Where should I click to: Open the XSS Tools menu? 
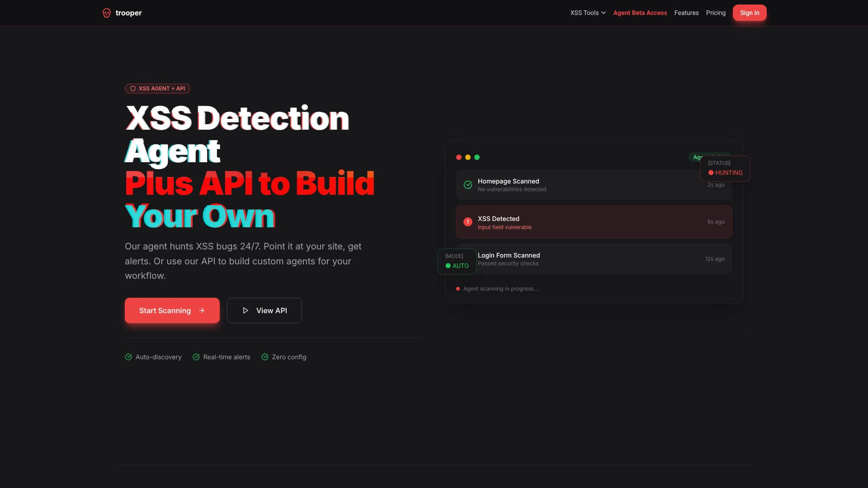pyautogui.click(x=584, y=13)
